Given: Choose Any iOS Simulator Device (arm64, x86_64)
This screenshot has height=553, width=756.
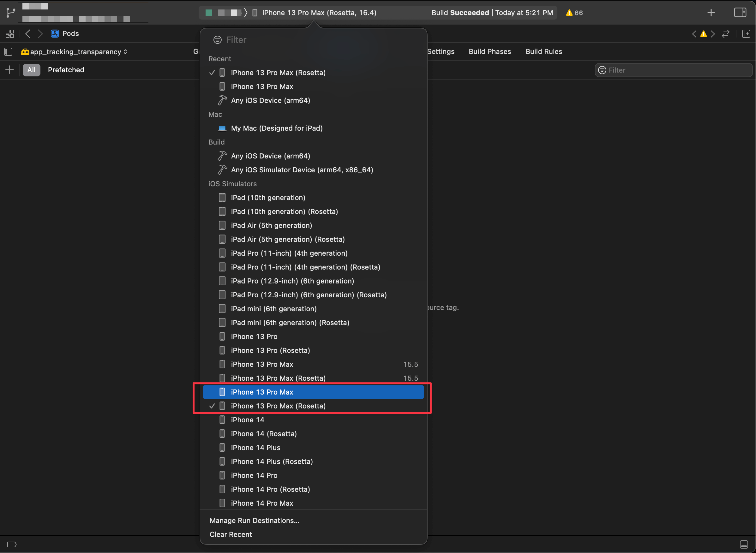Looking at the screenshot, I should (313, 170).
